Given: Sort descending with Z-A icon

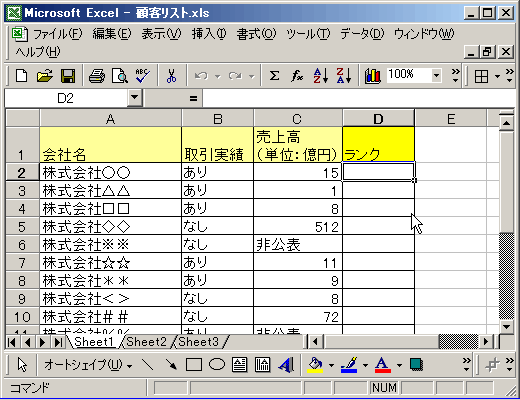Looking at the screenshot, I should coord(343,76).
